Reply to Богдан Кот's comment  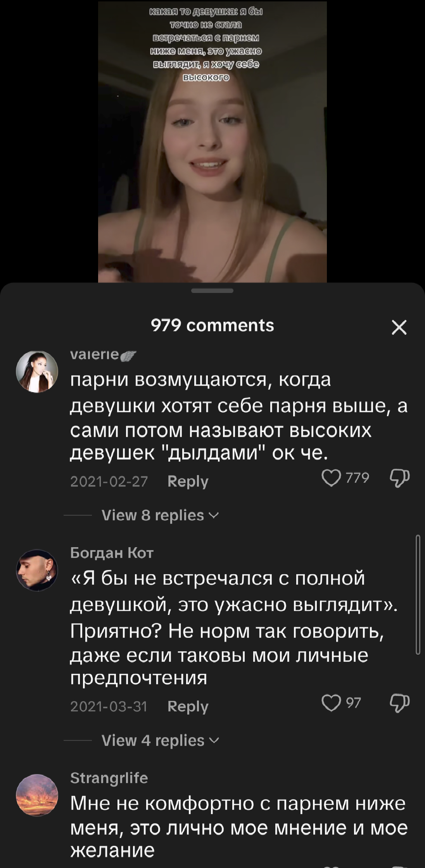tap(188, 706)
